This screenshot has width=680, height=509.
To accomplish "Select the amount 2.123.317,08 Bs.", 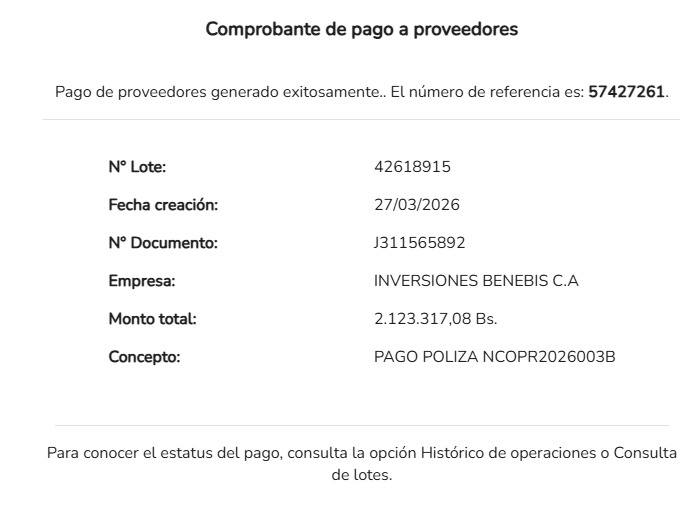I will (x=435, y=319).
